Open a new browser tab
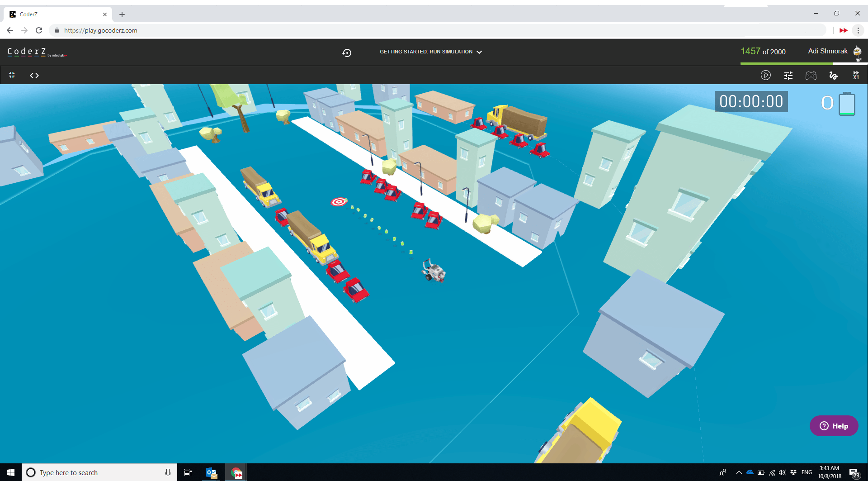The height and width of the screenshot is (481, 868). (122, 14)
